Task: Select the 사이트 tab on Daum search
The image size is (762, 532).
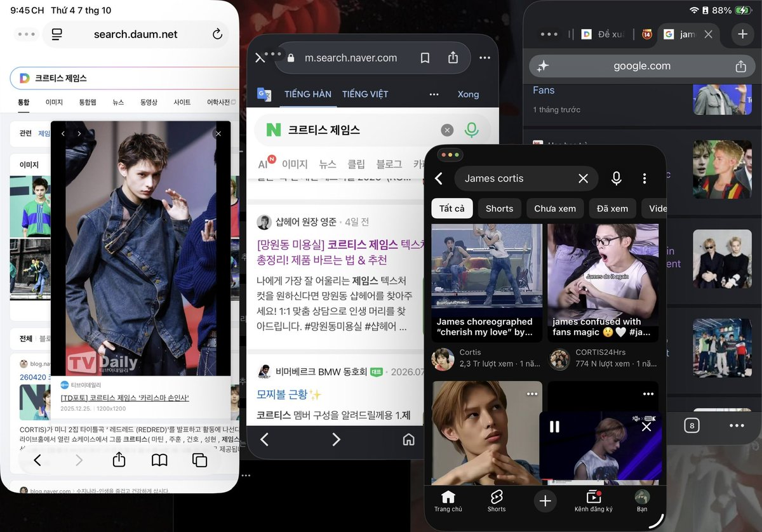Action: tap(182, 102)
